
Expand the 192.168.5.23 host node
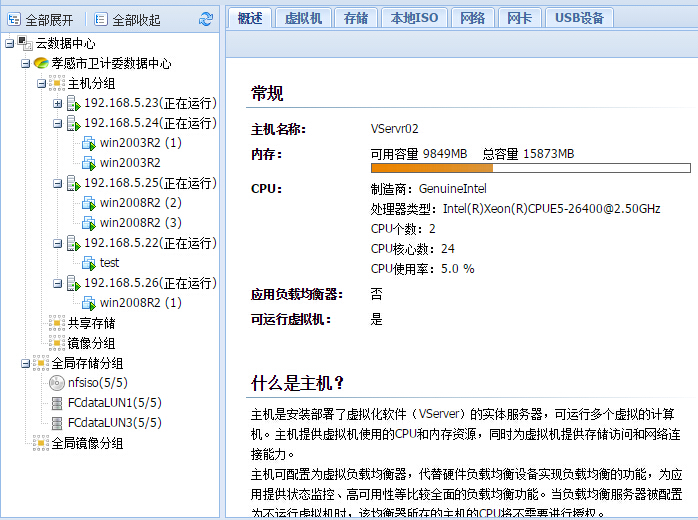click(57, 103)
